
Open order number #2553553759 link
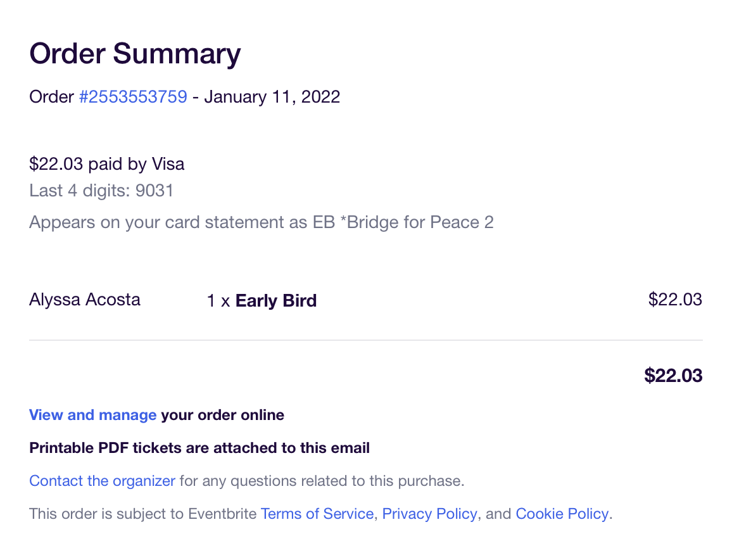coord(133,97)
